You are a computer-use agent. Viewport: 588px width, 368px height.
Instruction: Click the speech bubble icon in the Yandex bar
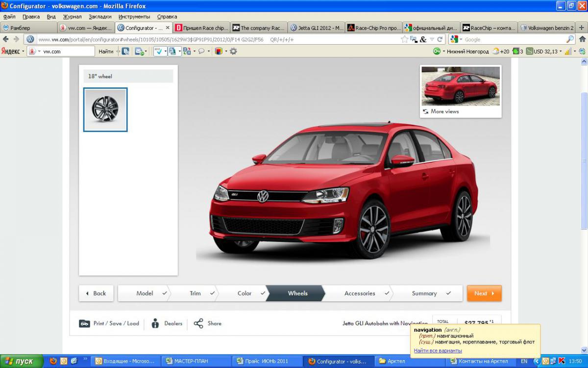[201, 51]
